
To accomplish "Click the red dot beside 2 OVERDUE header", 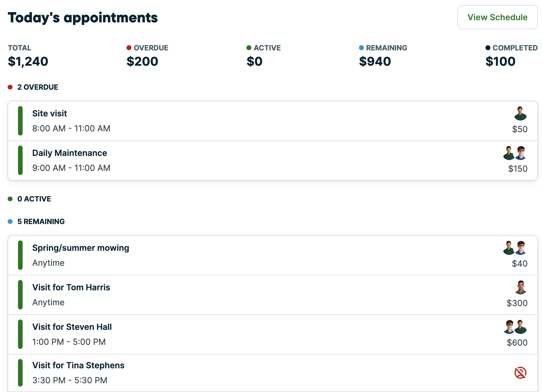I will 10,87.
